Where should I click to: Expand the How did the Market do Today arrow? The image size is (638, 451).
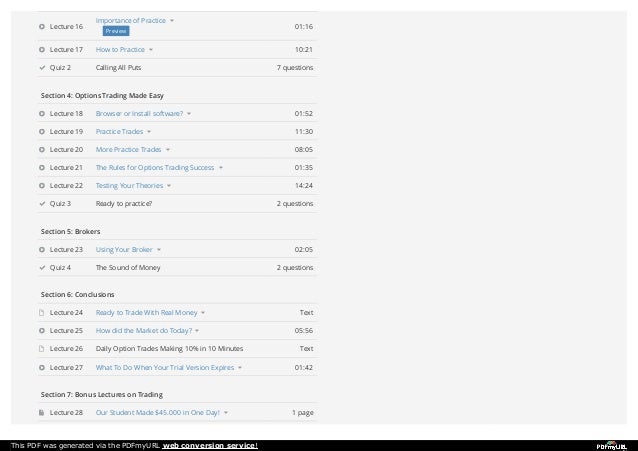coord(197,331)
